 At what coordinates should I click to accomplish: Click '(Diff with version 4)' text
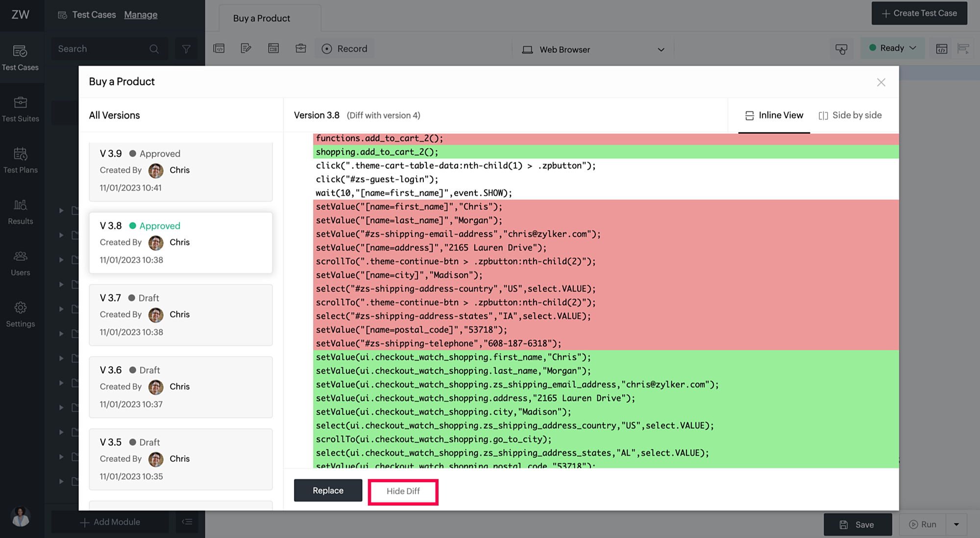point(383,115)
